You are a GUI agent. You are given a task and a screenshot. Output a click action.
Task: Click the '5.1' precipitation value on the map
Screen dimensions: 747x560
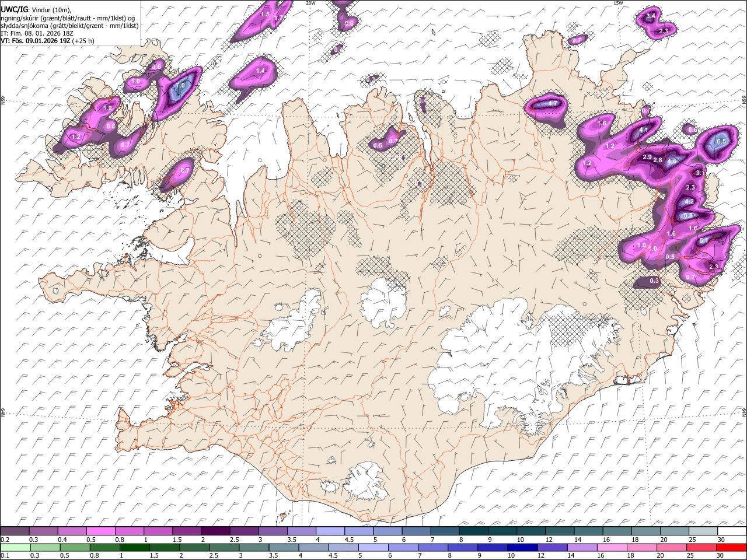click(x=704, y=240)
